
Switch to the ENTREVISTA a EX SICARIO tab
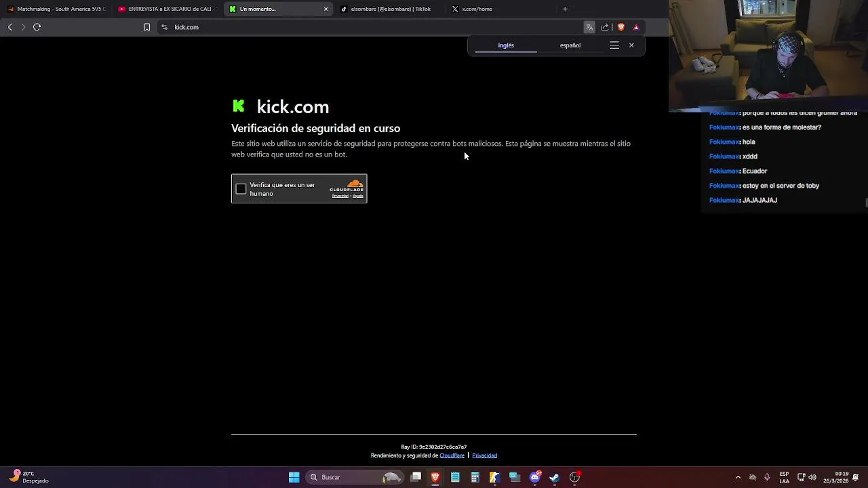168,9
